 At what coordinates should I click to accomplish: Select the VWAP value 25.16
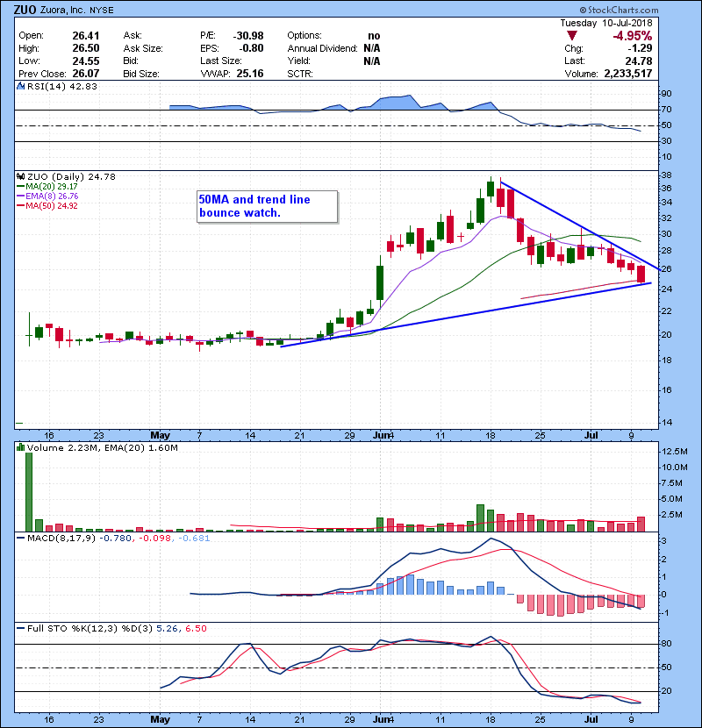tap(250, 74)
